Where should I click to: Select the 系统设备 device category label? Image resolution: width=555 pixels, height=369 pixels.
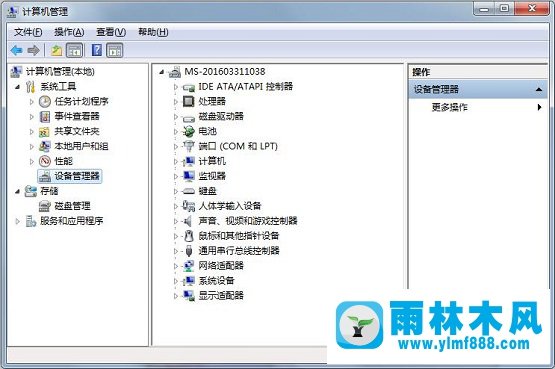coord(216,281)
